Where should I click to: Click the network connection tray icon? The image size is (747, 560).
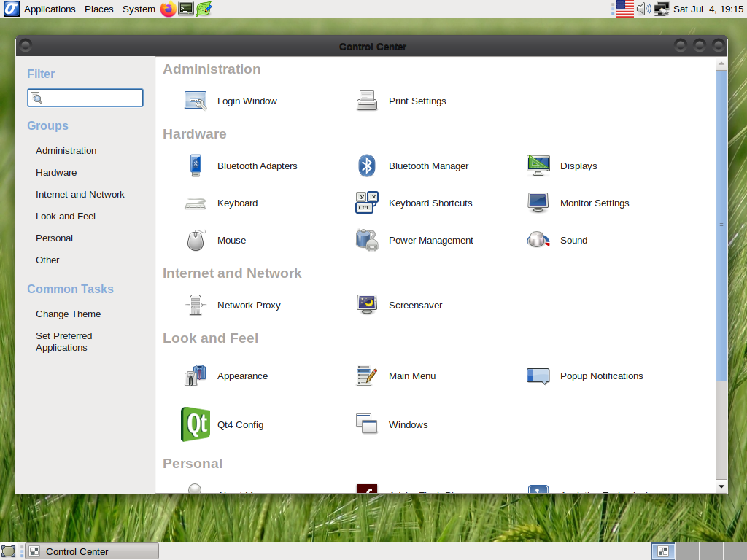pos(662,9)
